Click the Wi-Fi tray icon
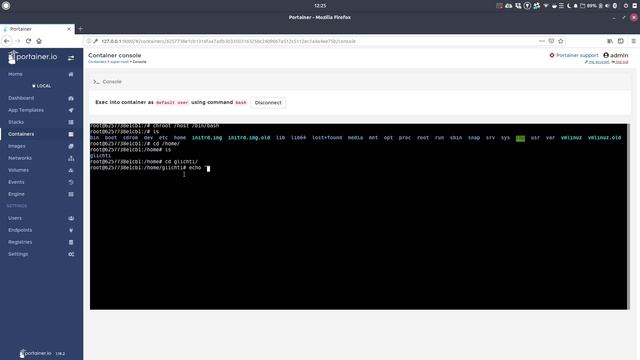This screenshot has width=640, height=360. click(546, 6)
